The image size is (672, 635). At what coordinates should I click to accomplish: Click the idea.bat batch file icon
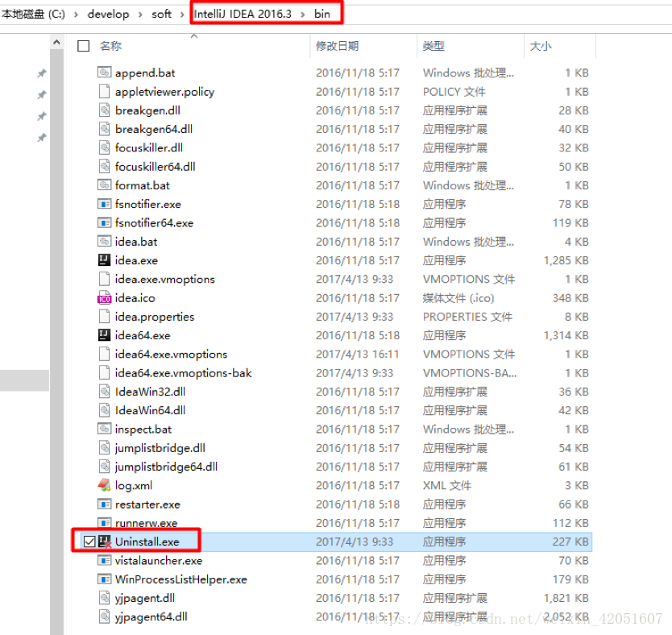pos(104,241)
